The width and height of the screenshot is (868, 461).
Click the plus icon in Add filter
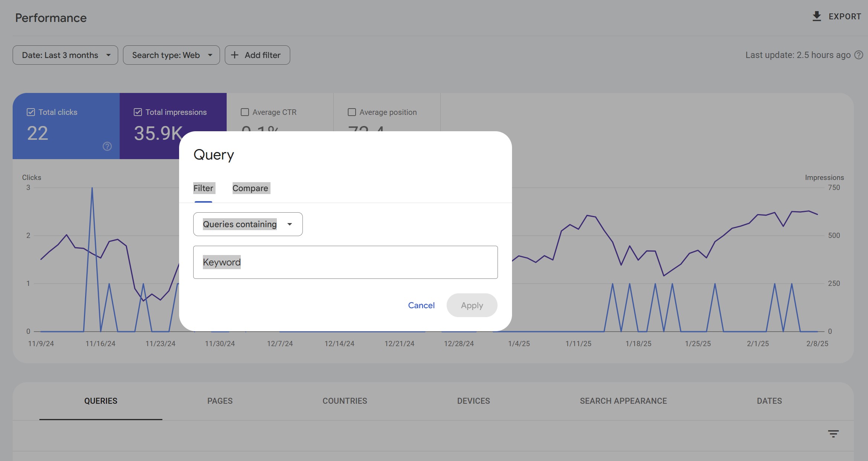[234, 55]
